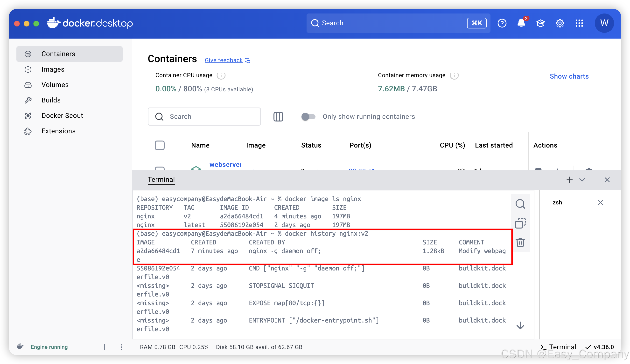Check the select-all containers checkbox
This screenshot has width=630, height=364.
pyautogui.click(x=160, y=145)
